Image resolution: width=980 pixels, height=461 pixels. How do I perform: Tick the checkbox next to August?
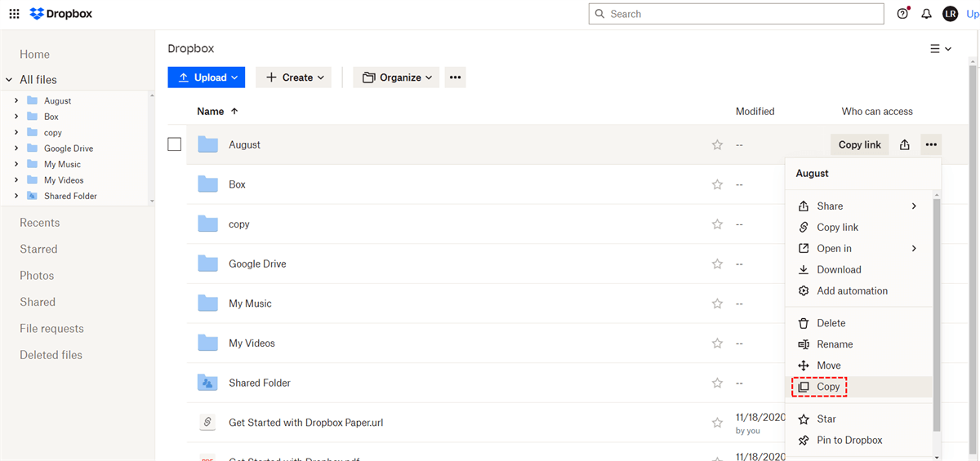click(x=174, y=144)
